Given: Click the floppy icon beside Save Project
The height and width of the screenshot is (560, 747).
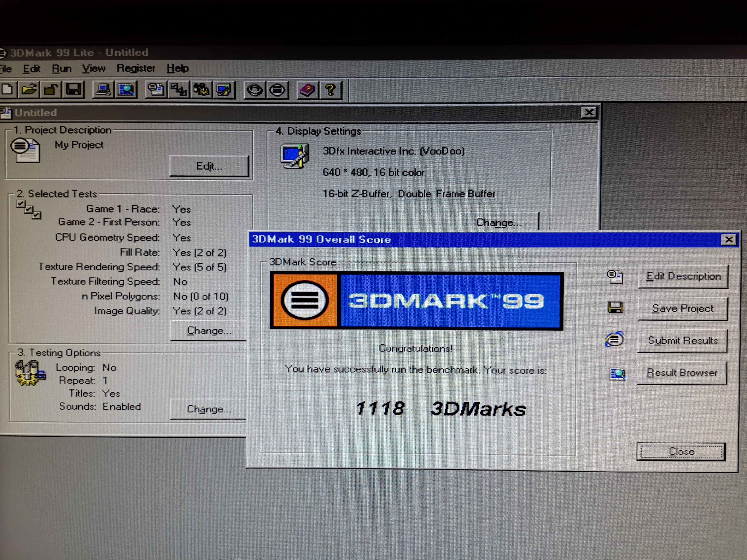Looking at the screenshot, I should [615, 307].
